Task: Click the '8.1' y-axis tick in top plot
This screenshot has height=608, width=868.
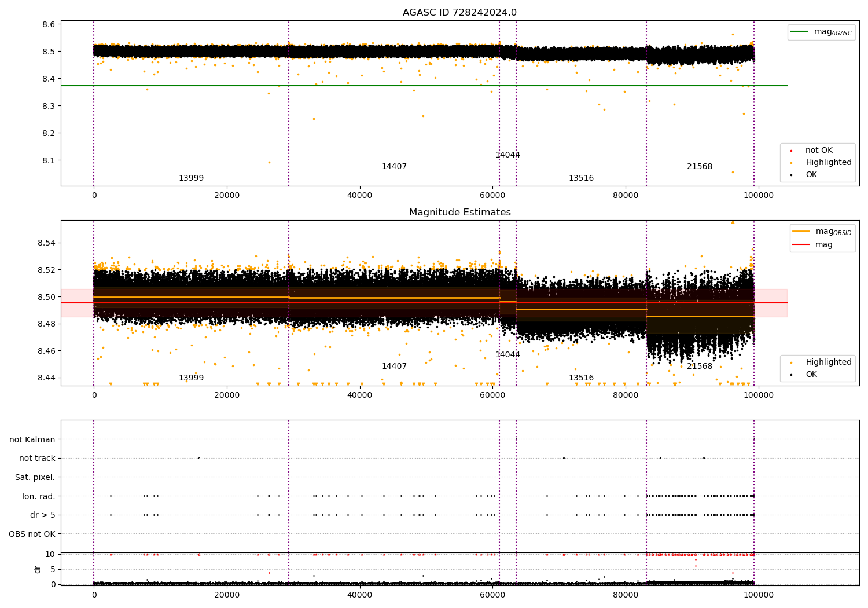Action: pos(49,160)
